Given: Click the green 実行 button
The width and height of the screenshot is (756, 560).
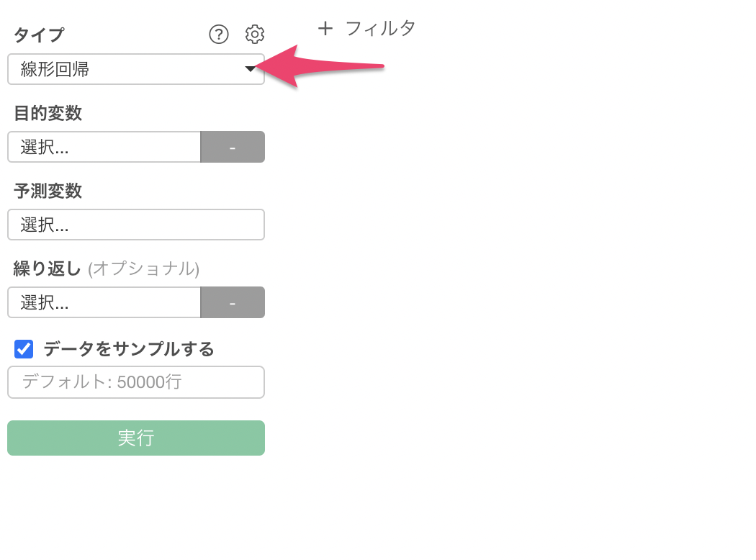Looking at the screenshot, I should 136,438.
